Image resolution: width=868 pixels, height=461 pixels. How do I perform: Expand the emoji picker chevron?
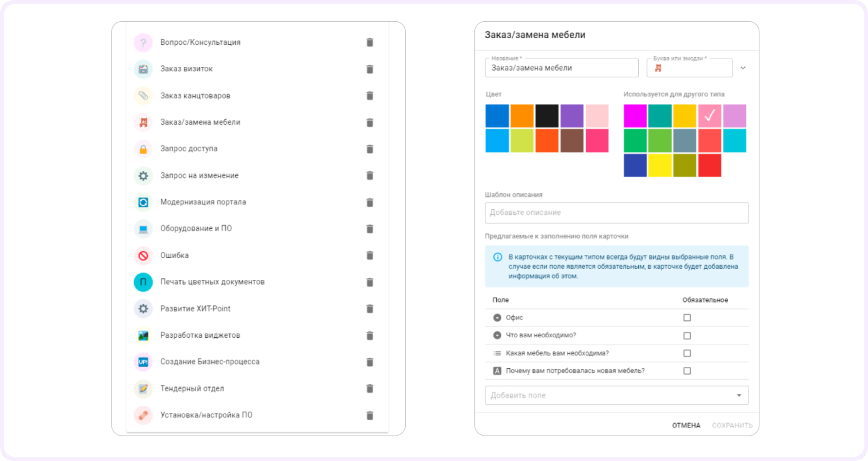(743, 68)
